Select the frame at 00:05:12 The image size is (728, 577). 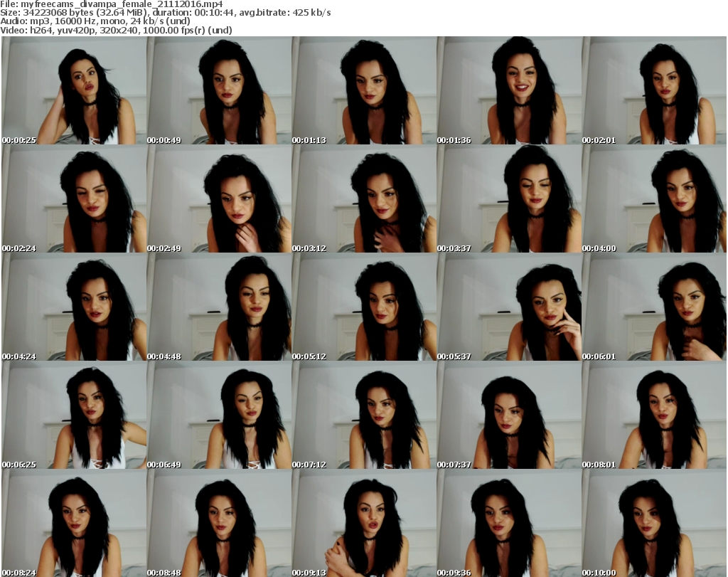[x=365, y=307]
